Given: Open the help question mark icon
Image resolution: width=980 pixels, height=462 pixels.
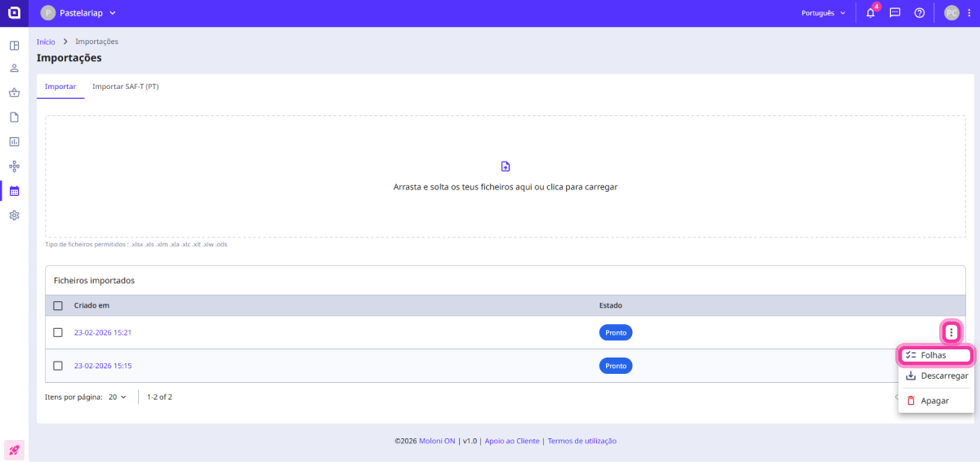Looking at the screenshot, I should (920, 13).
